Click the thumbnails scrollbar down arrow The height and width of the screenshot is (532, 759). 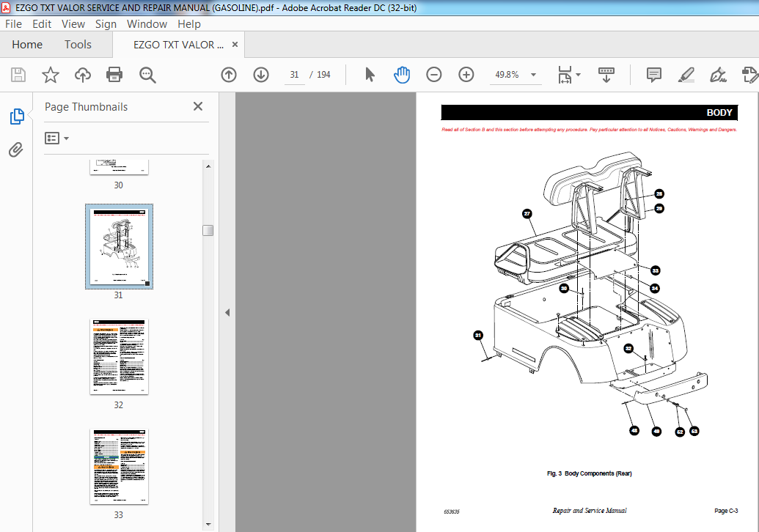click(208, 524)
